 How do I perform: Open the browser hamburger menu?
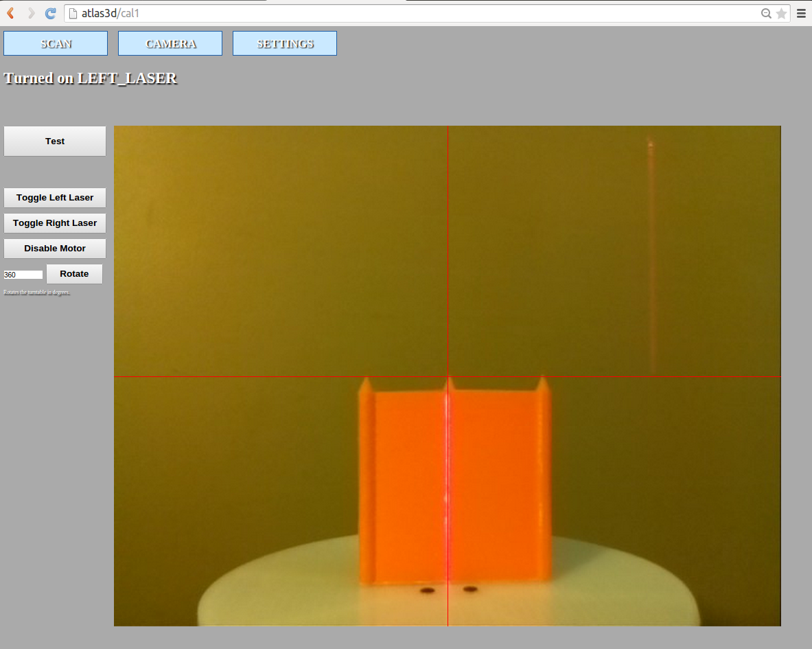pyautogui.click(x=801, y=13)
